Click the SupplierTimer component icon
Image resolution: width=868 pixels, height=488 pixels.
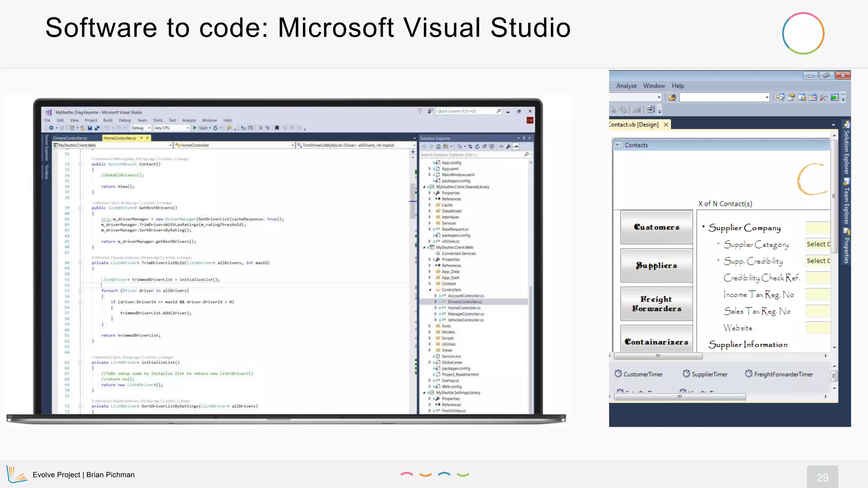[686, 374]
